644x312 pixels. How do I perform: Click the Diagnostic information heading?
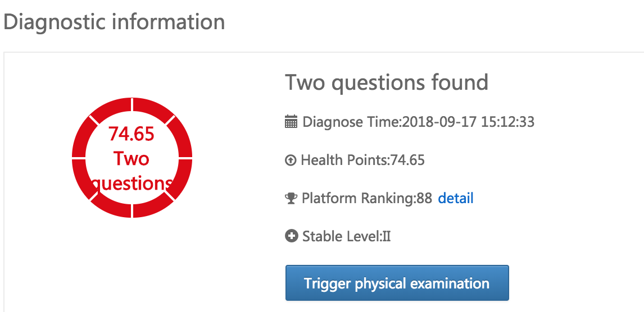(x=114, y=22)
